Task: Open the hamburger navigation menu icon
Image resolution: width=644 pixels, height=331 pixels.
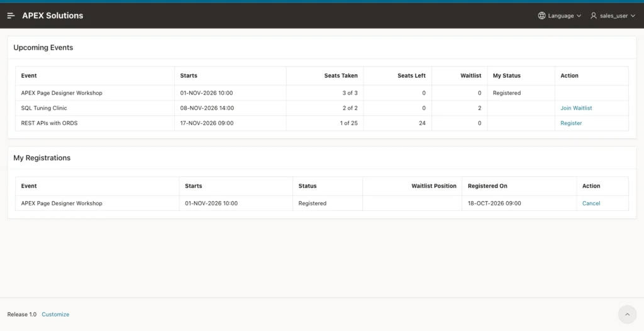Action: [x=11, y=16]
